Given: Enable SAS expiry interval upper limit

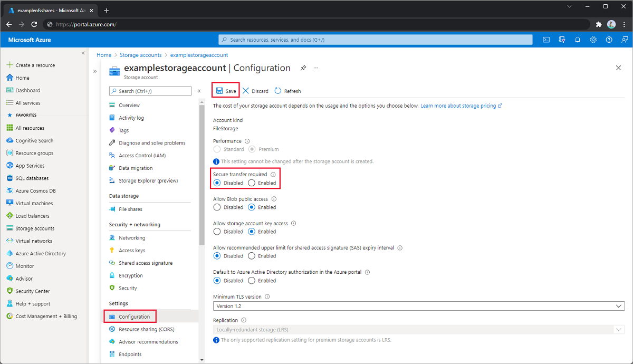Looking at the screenshot, I should (262, 256).
